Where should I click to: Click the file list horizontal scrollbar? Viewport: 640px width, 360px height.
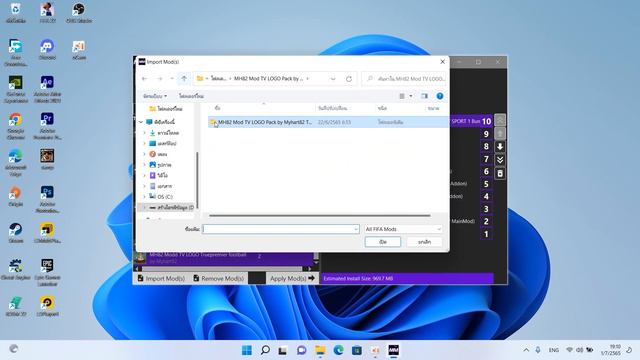tap(320, 216)
